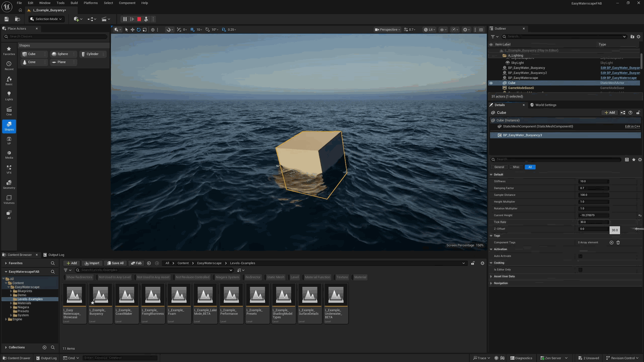Click the Stiffness value field
644x362 pixels.
coord(594,181)
